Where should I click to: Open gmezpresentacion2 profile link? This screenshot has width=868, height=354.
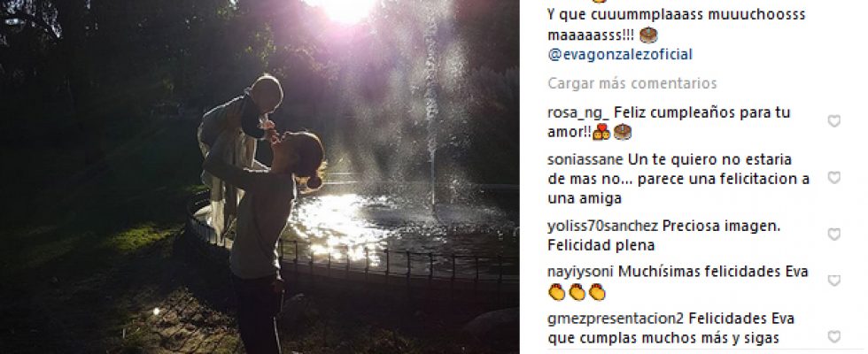click(x=616, y=319)
